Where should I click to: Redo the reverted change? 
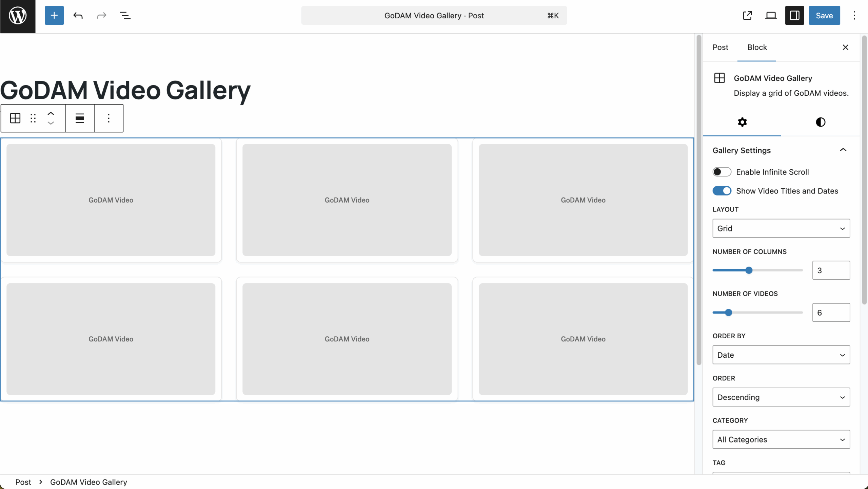(x=101, y=15)
